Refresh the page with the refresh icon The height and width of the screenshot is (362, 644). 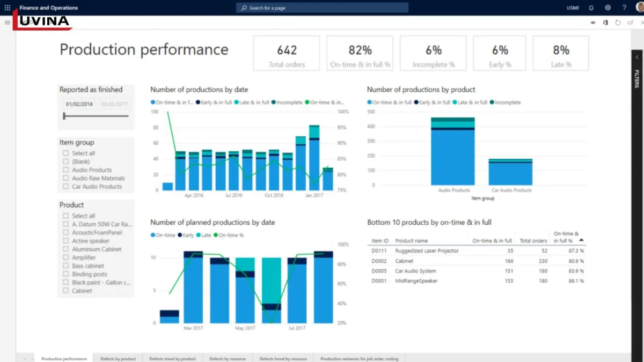coord(618,23)
